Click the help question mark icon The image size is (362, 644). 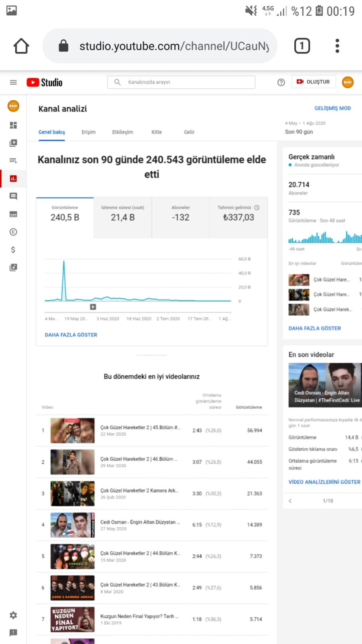point(281,82)
